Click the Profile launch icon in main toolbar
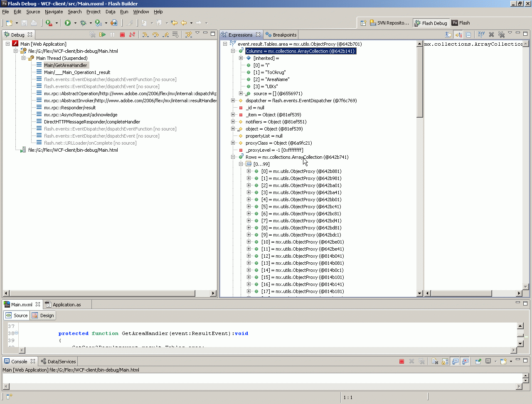This screenshot has height=404, width=532. tap(98, 23)
